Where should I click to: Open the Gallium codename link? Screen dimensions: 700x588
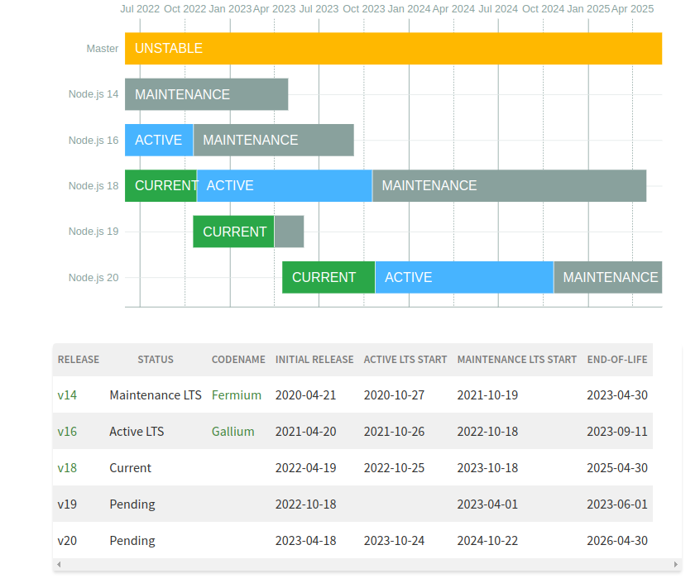pos(233,432)
